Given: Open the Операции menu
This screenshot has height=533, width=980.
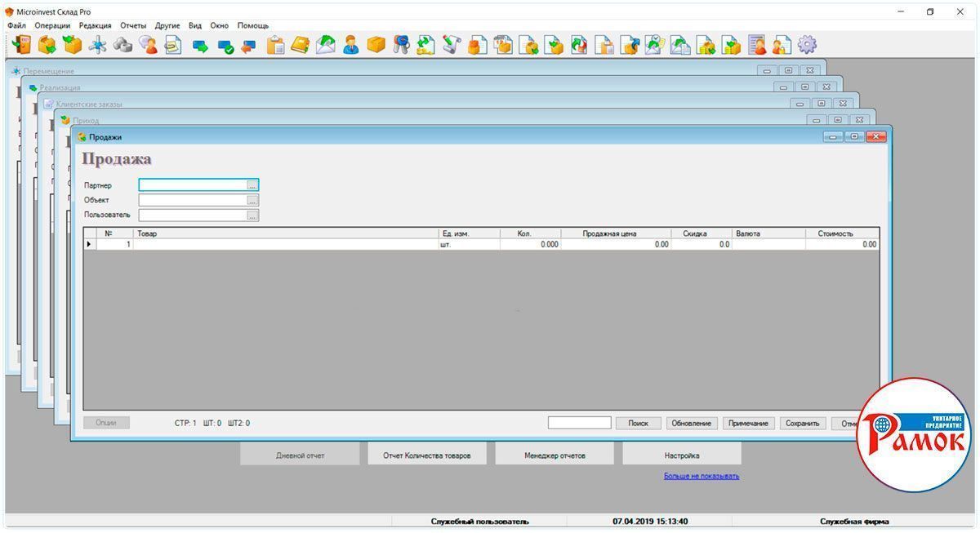Looking at the screenshot, I should point(52,25).
